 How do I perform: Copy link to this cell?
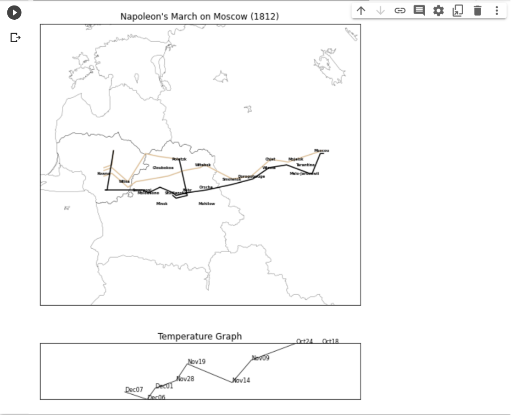(x=400, y=11)
